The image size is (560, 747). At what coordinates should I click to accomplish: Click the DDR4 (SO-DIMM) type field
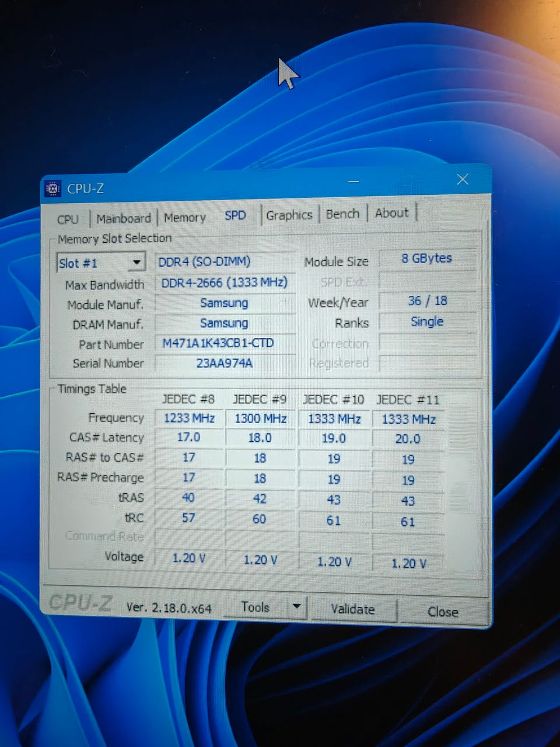225,261
